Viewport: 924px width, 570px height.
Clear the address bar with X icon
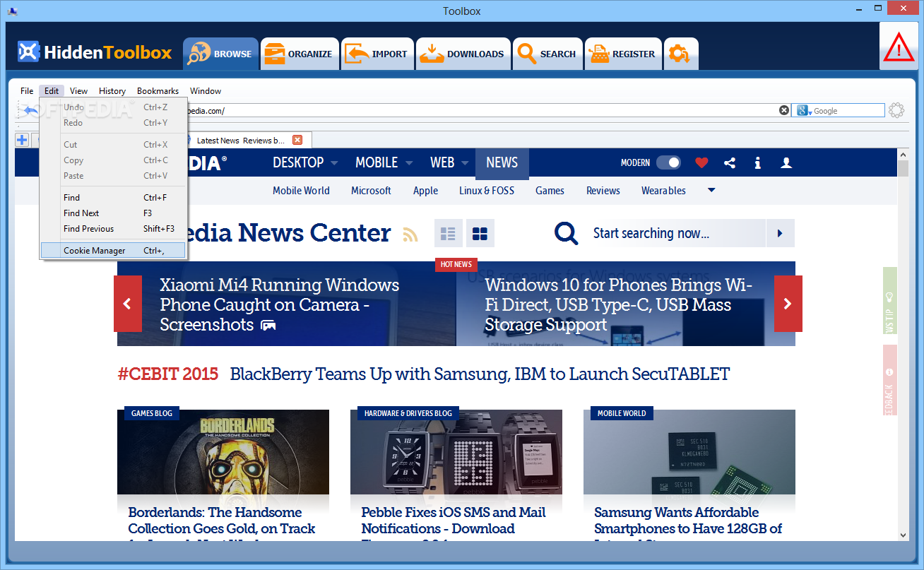784,110
